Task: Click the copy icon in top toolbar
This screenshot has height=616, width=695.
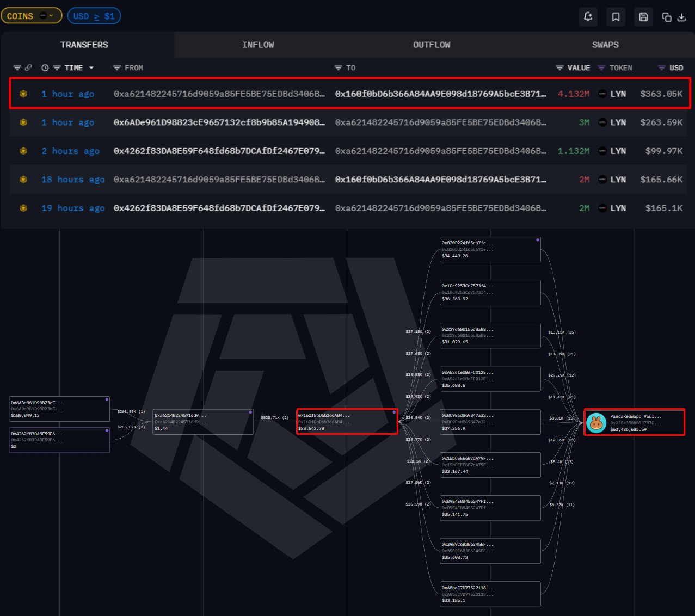Action: pyautogui.click(x=666, y=17)
